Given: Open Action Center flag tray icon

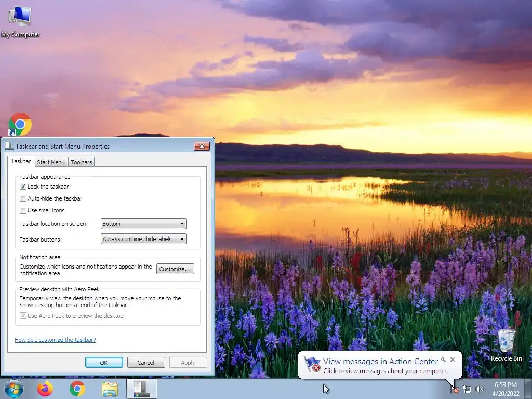Looking at the screenshot, I should 455,389.
